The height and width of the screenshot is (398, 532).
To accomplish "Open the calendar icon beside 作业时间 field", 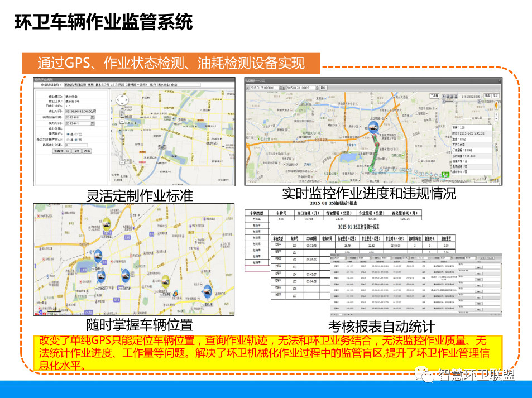I will (93, 112).
